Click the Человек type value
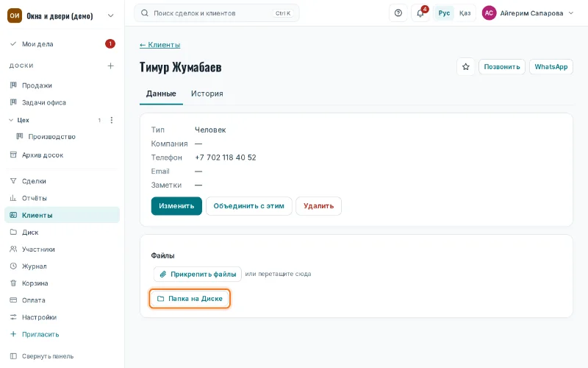The height and width of the screenshot is (368, 588). 210,130
